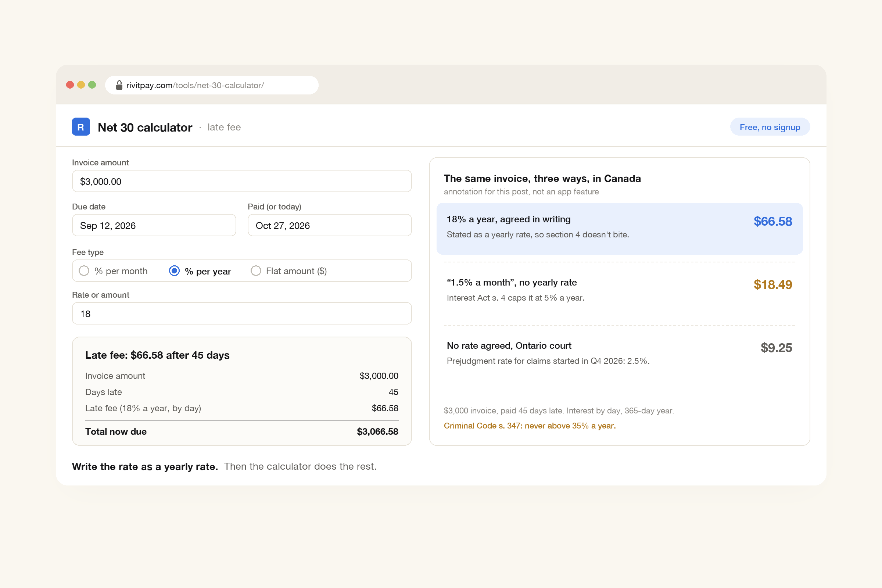
Task: Click the "late fee" subtitle in header
Action: click(x=224, y=127)
